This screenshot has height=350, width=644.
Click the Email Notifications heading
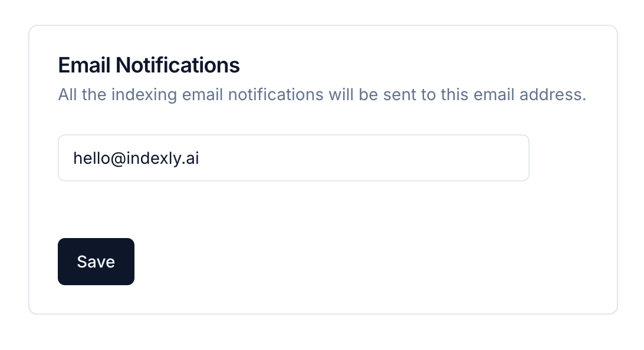pyautogui.click(x=149, y=65)
